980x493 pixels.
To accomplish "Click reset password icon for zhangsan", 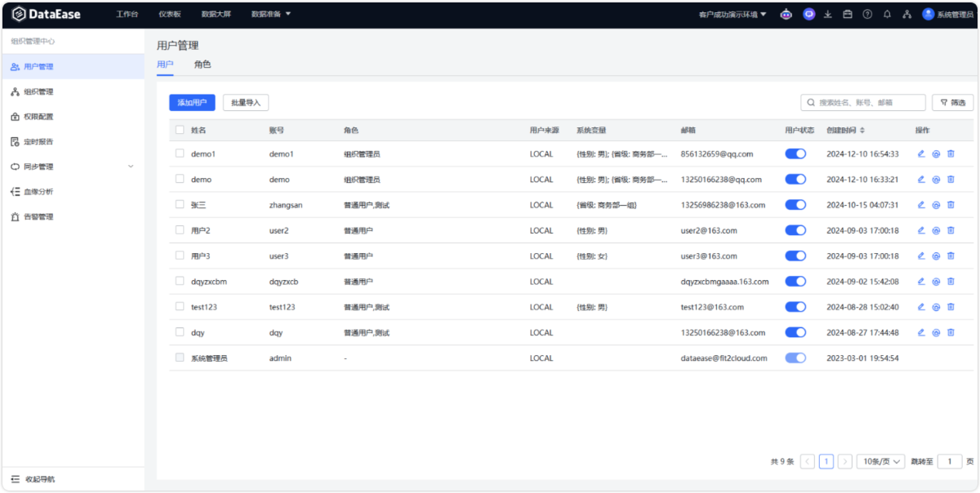I will (936, 205).
